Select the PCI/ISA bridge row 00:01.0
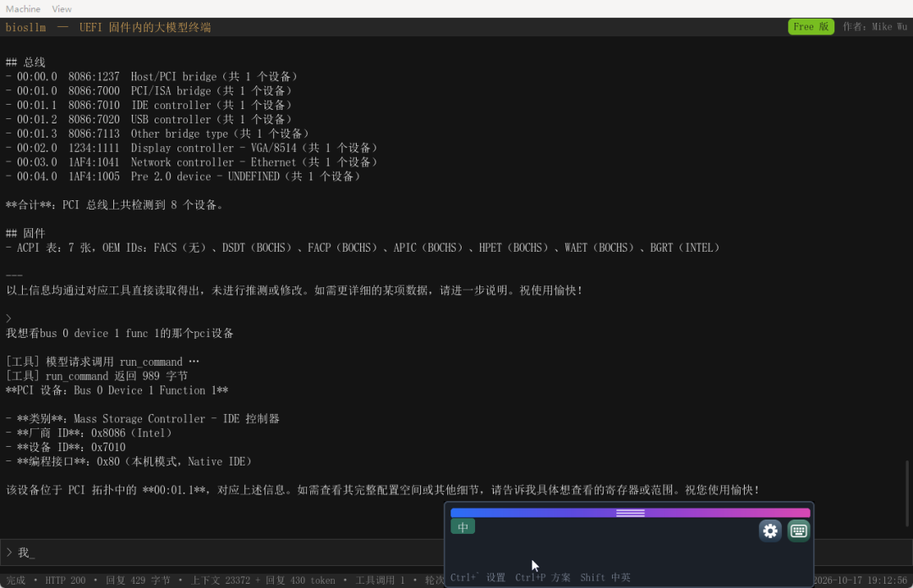Screen dimensions: 913x588 tap(149, 91)
